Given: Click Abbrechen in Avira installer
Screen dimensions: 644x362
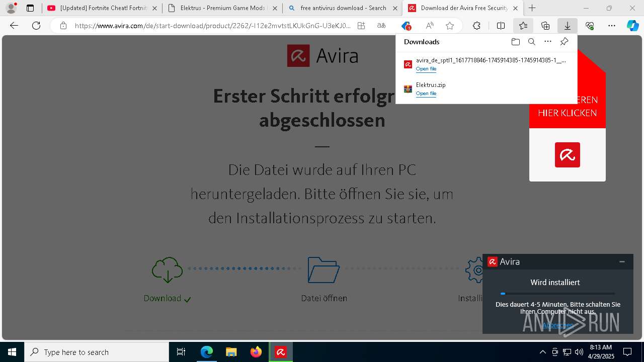Looking at the screenshot, I should pos(557,325).
